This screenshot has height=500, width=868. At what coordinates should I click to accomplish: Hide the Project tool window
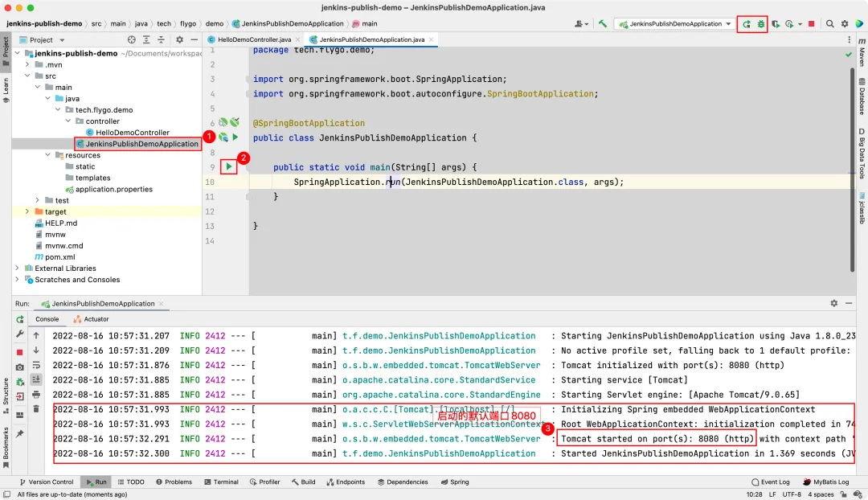point(194,40)
